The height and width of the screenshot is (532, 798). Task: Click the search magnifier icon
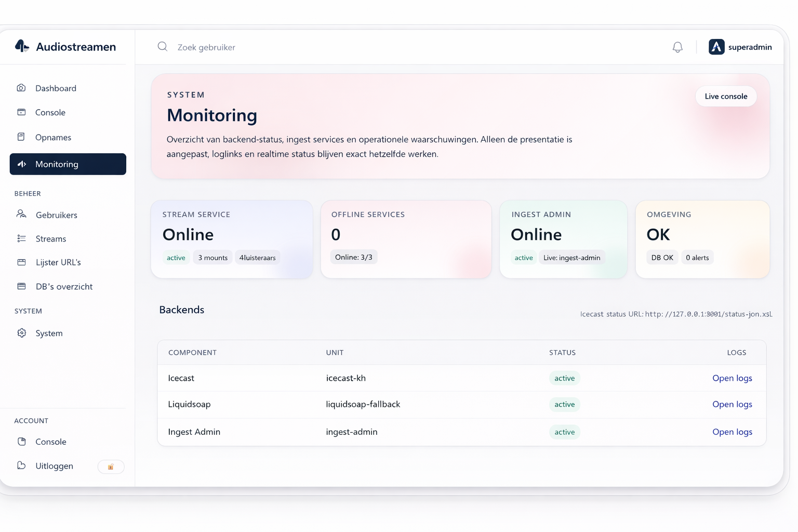(162, 46)
